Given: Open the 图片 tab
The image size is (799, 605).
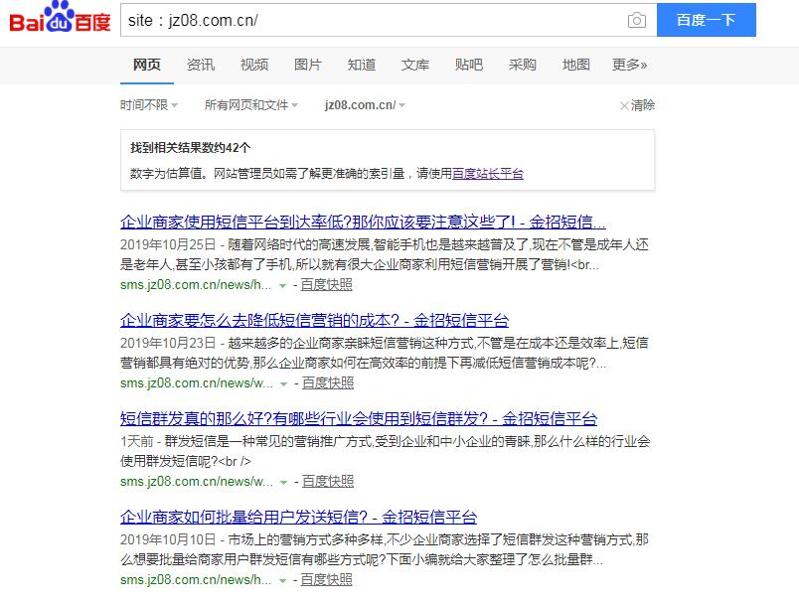Looking at the screenshot, I should 308,65.
